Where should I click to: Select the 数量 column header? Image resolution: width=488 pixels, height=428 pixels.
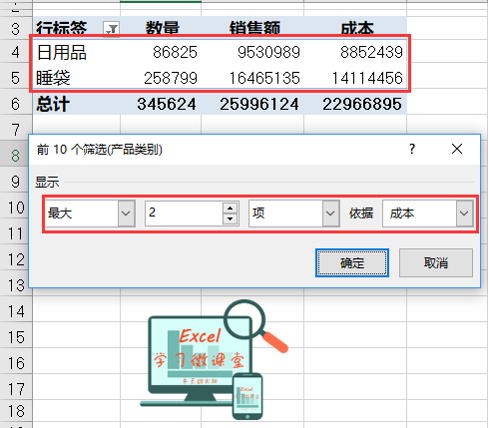161,28
